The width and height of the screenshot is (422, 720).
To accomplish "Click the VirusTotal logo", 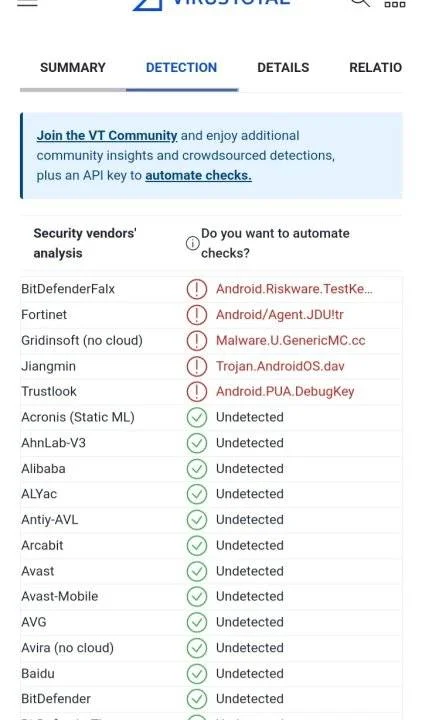I will point(212,4).
